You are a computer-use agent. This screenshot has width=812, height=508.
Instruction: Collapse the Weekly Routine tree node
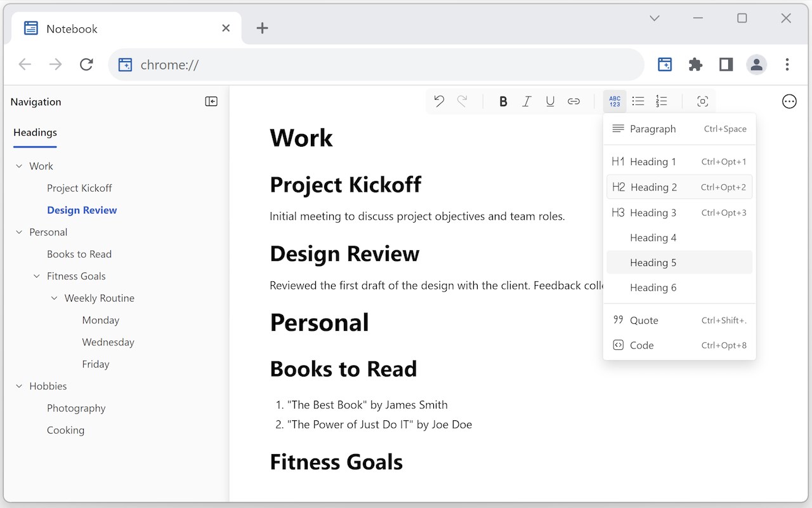click(x=54, y=298)
